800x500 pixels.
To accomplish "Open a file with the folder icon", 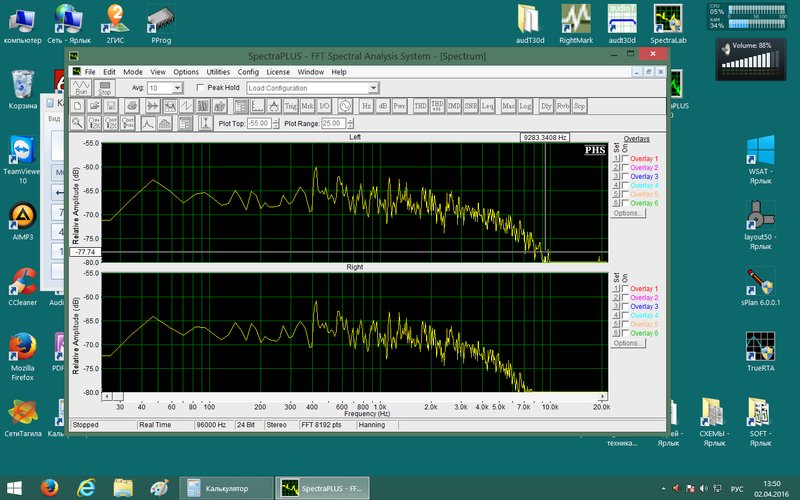I will 94,106.
